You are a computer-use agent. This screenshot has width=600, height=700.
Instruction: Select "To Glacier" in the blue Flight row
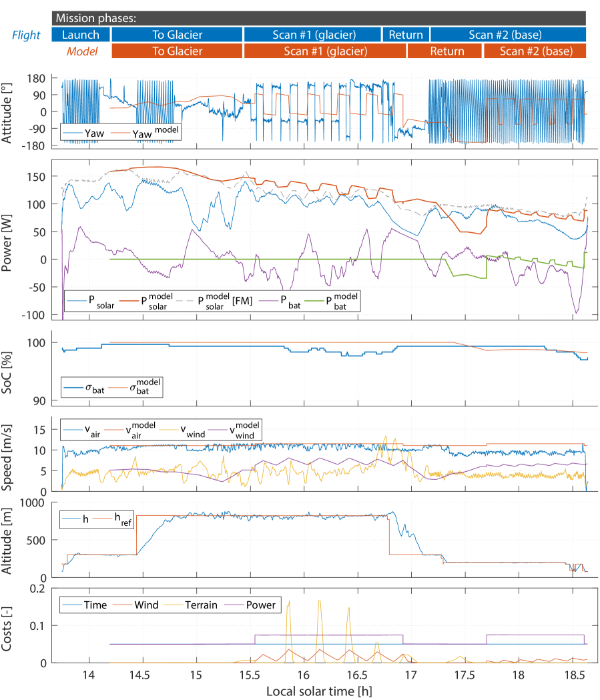tap(178, 35)
